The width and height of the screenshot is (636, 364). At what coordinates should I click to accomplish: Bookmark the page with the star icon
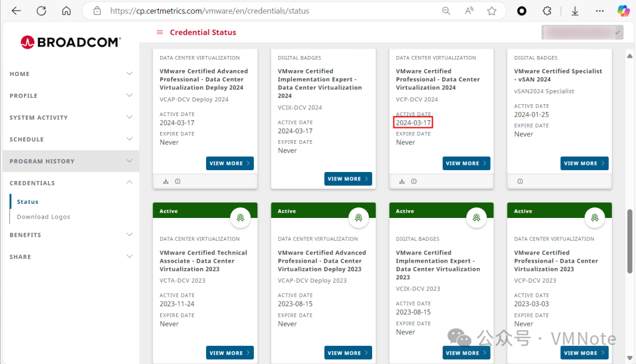coord(492,11)
